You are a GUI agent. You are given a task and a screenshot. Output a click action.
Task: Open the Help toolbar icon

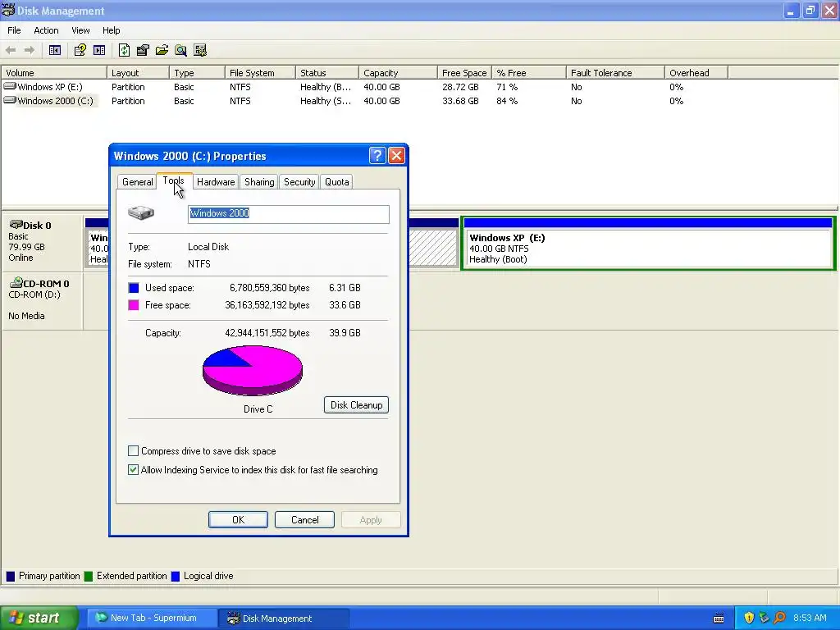pyautogui.click(x=80, y=50)
